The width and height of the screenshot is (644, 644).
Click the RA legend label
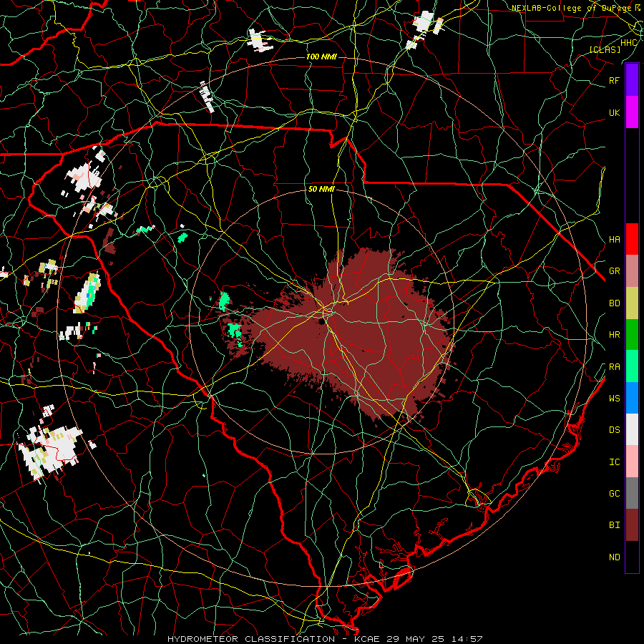point(614,366)
